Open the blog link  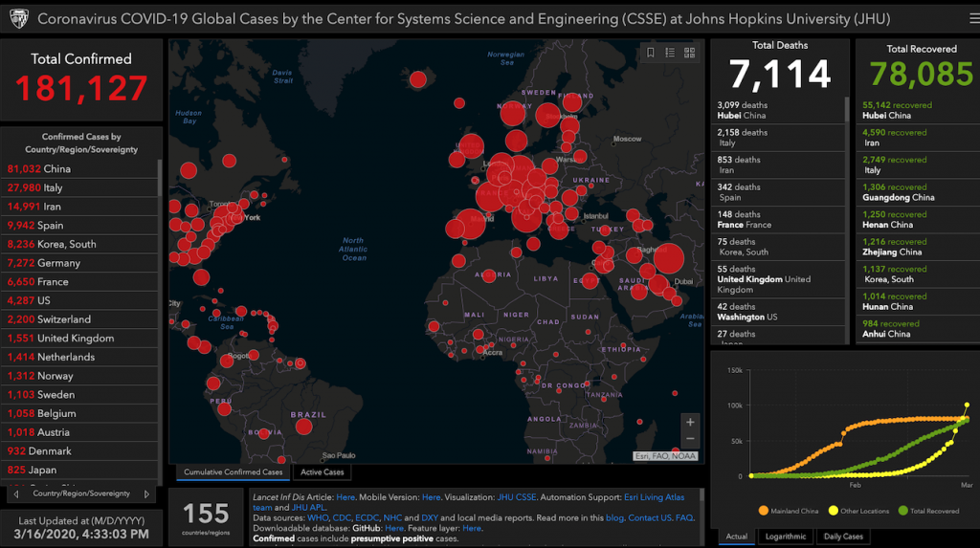[614, 518]
